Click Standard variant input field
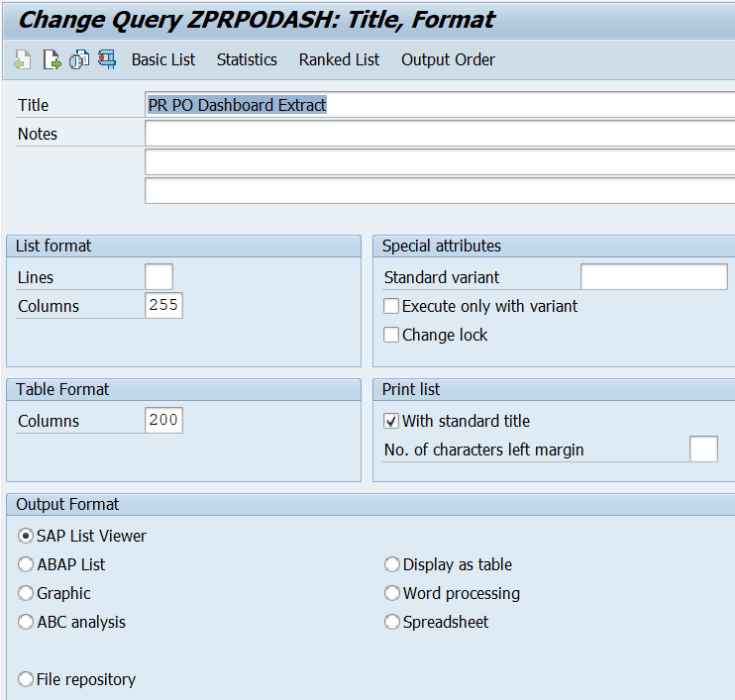735x700 pixels. click(654, 277)
